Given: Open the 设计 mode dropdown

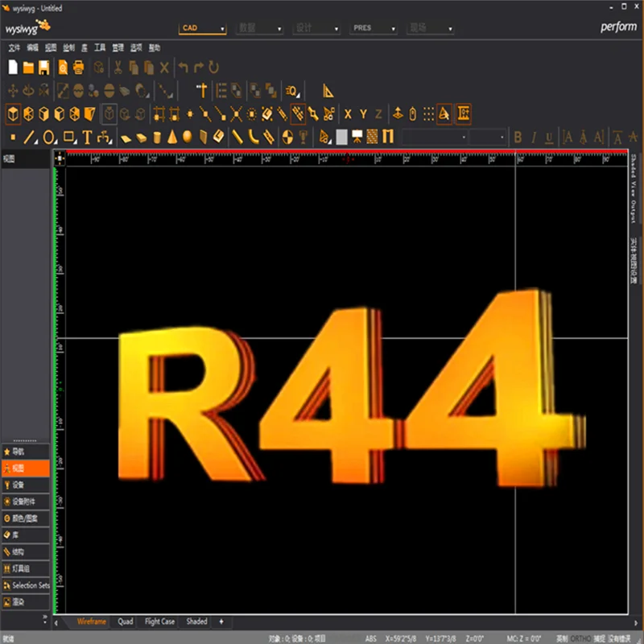Looking at the screenshot, I should (316, 28).
